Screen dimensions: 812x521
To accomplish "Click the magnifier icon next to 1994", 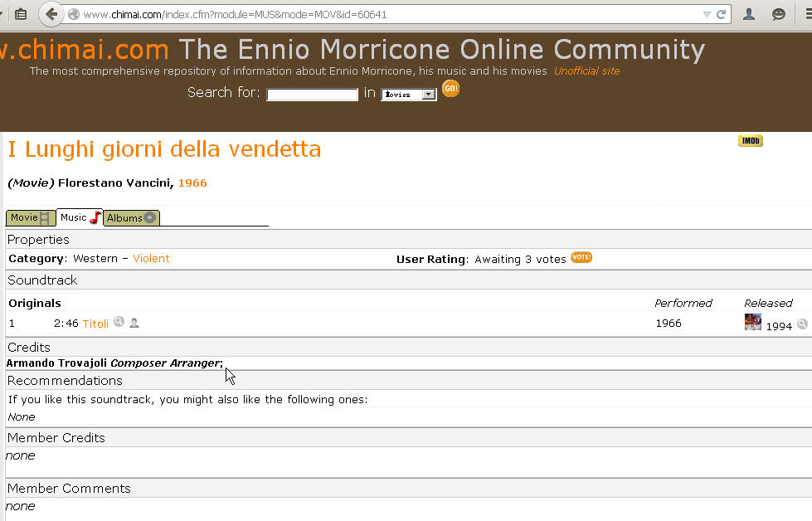I will (x=802, y=324).
